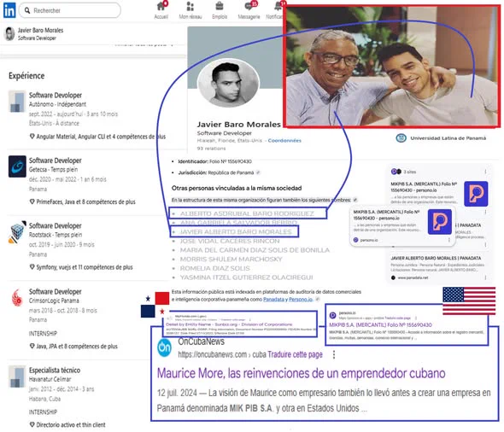Click the Javier Baro Morales profile photo

click(228, 84)
